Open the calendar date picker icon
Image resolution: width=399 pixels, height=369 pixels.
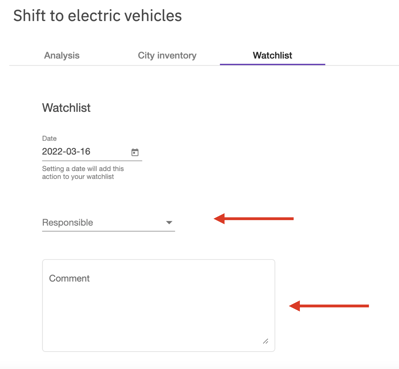[135, 152]
